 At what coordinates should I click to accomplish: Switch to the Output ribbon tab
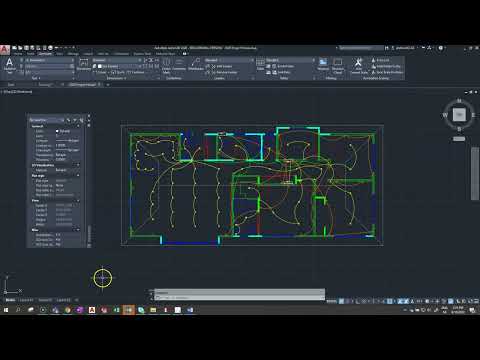tap(88, 54)
